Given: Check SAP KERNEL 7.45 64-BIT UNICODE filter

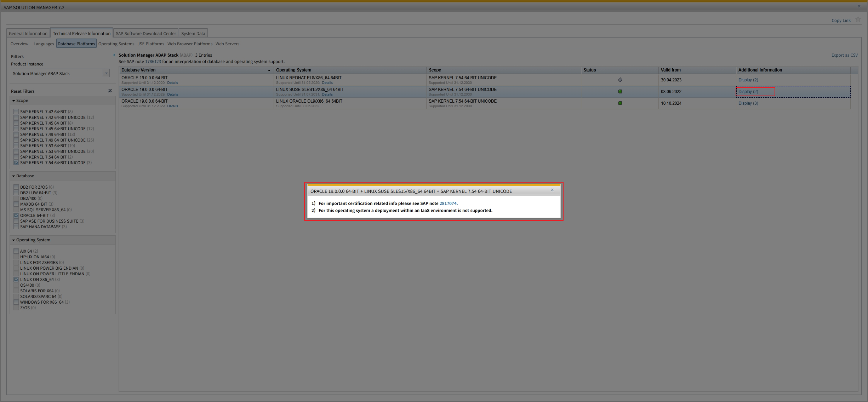Looking at the screenshot, I should point(16,129).
